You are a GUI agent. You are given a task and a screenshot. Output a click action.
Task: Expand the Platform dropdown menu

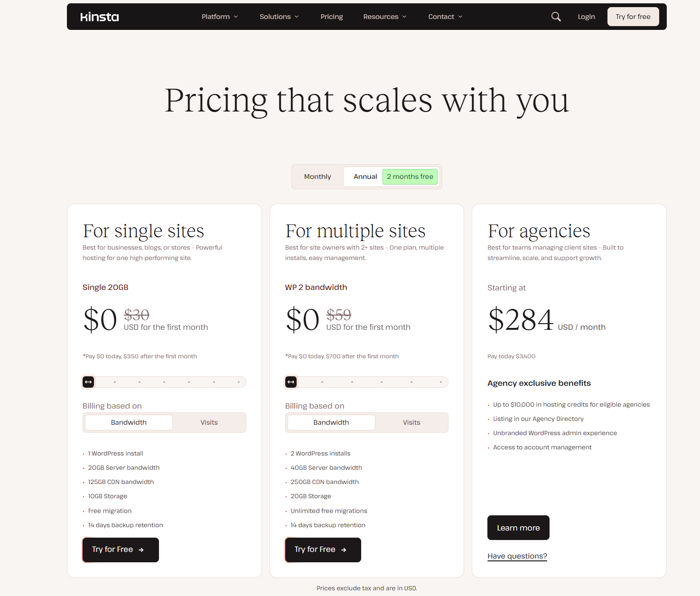click(220, 17)
